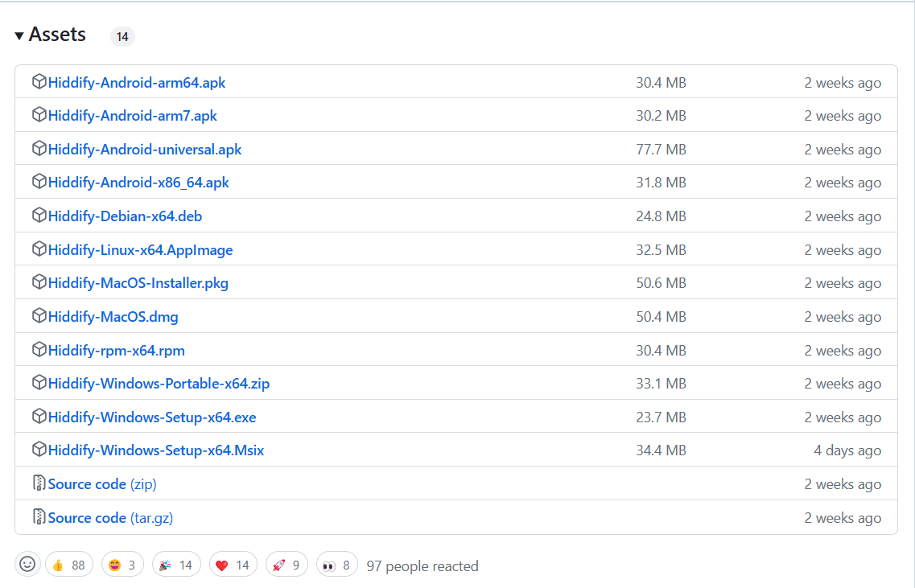The image size is (915, 588).
Task: Download Hiddify-MacOS-Installer.pkg
Action: (x=138, y=283)
